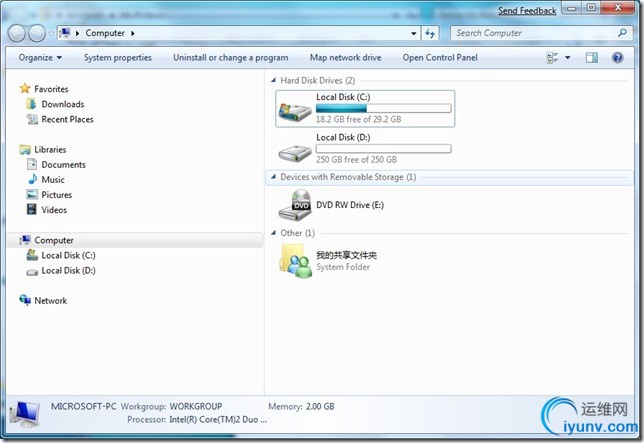
Task: Click the 我的共享文件夹 folder name
Action: tap(346, 255)
